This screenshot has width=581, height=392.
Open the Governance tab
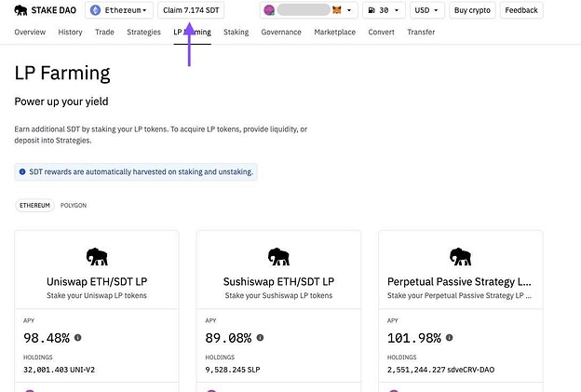[281, 33]
